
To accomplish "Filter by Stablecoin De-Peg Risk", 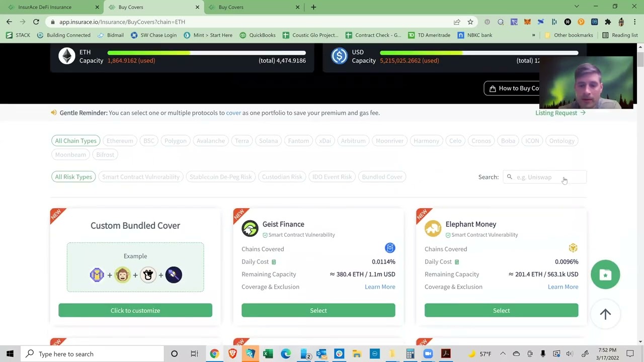I will [x=220, y=177].
